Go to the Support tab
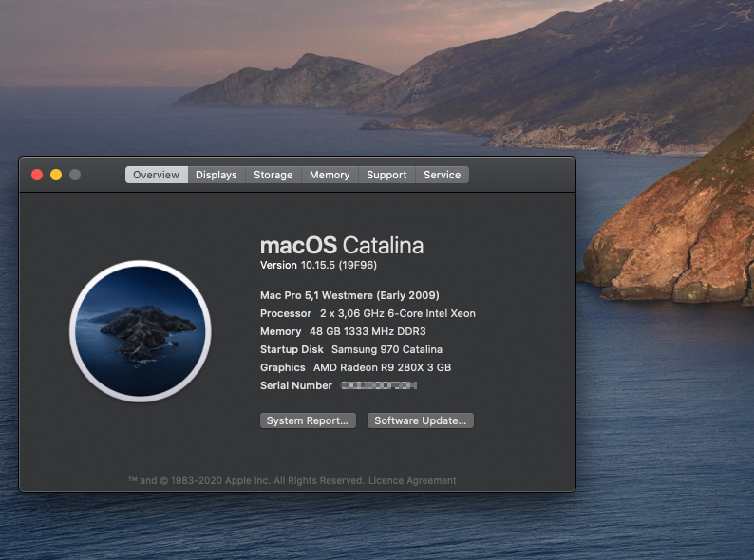This screenshot has height=560, width=754. 386,175
